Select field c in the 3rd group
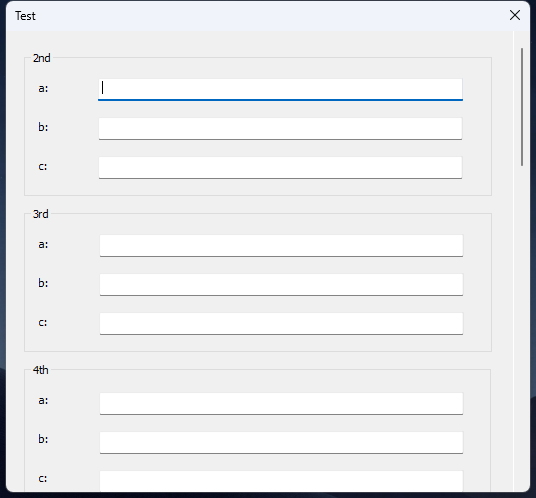 (x=281, y=323)
